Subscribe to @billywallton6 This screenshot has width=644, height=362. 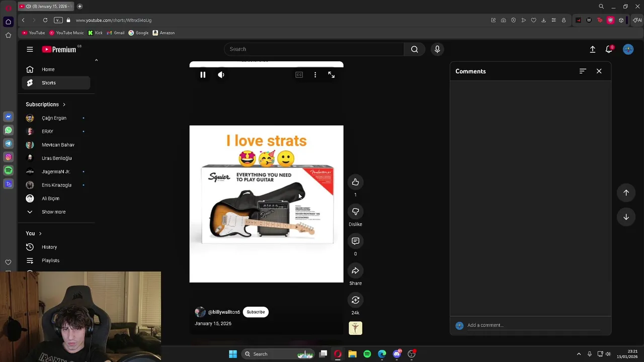click(x=256, y=312)
